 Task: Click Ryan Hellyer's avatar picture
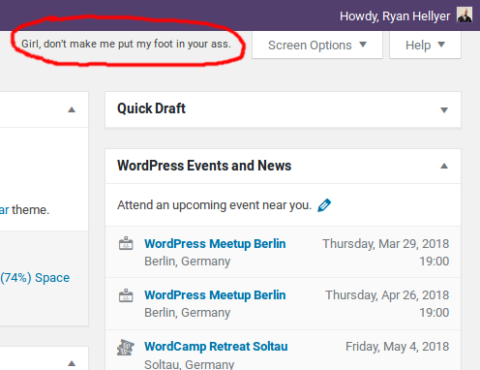tap(464, 15)
